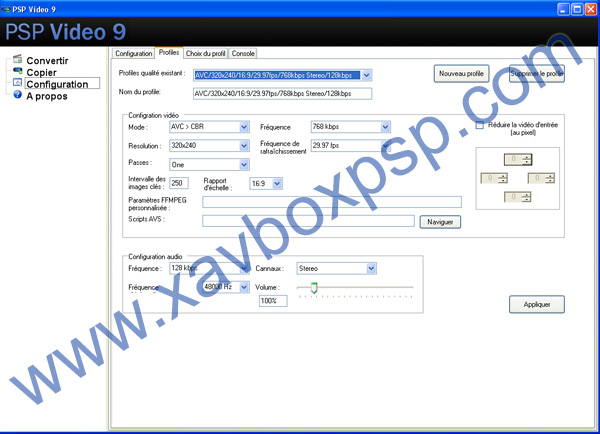Click Paramètres FFMPEG personnalisée field
This screenshot has width=600, height=434.
[x=332, y=202]
